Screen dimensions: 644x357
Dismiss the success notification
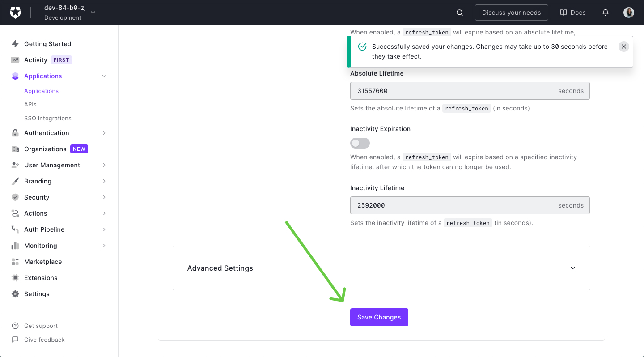pos(623,46)
